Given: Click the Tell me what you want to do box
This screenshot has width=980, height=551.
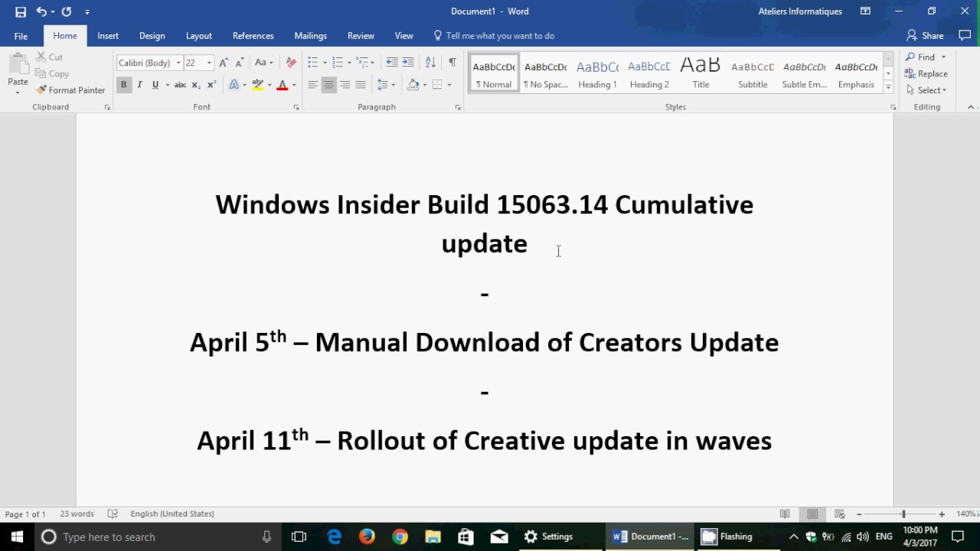Looking at the screenshot, I should tap(494, 36).
